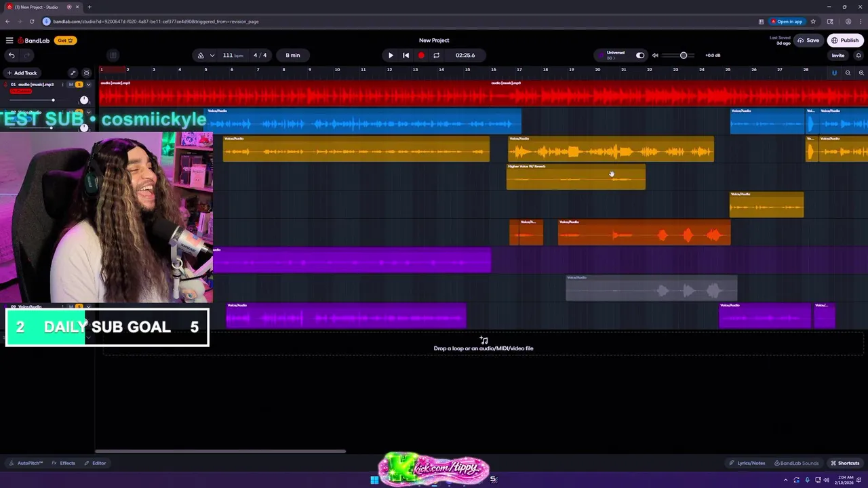Toggle the Universal mastering switch
Screen dimensions: 868x488
pyautogui.click(x=640, y=56)
